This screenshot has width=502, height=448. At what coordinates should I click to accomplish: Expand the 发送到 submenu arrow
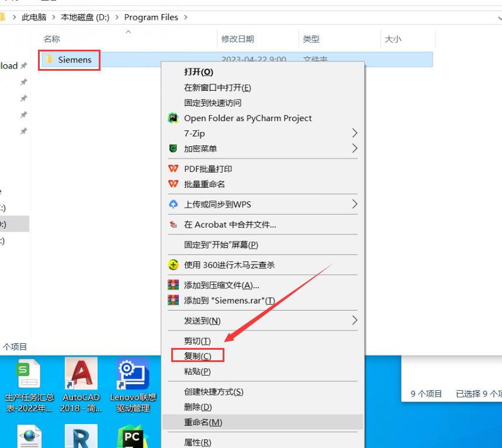click(x=354, y=321)
